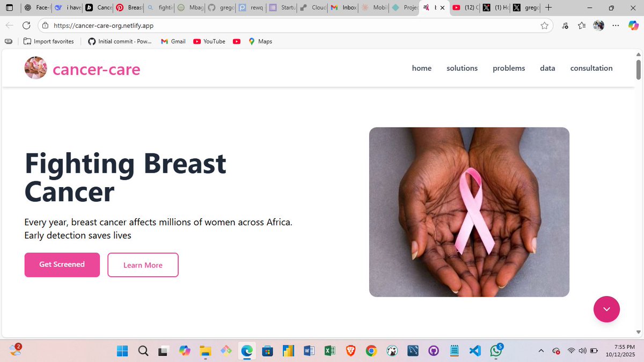Click the Gmail bookmark
This screenshot has height=362, width=644.
[x=173, y=41]
